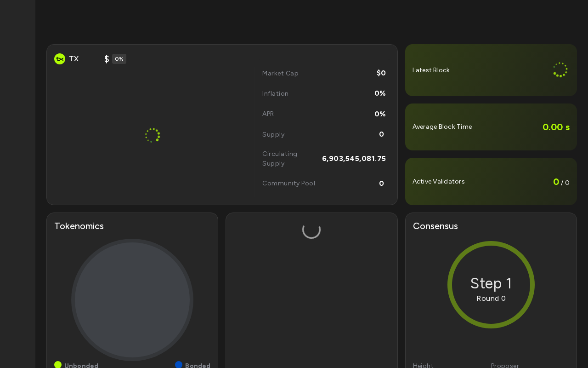This screenshot has height=368, width=588.
Task: Click the price chart loading spinner
Action: point(153,135)
